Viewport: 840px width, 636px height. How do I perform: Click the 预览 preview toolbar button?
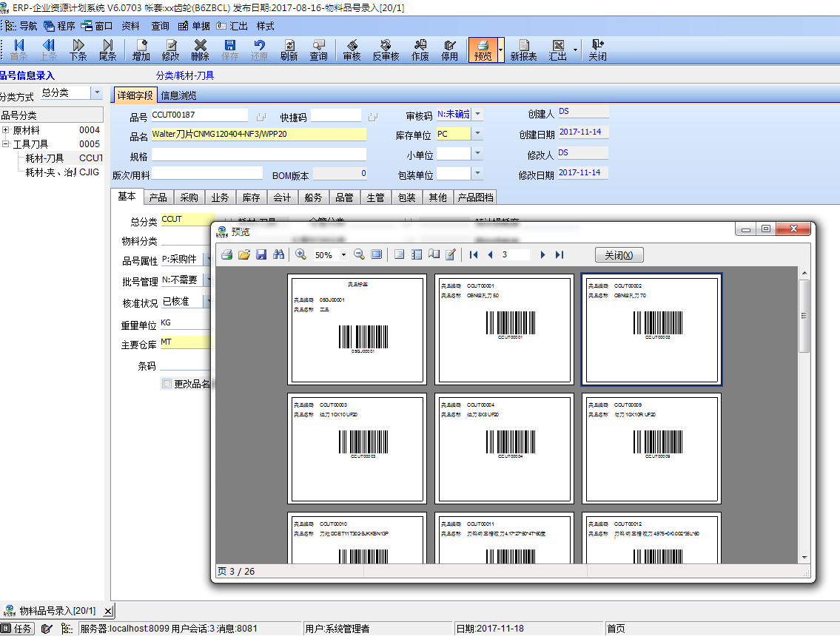coord(483,50)
